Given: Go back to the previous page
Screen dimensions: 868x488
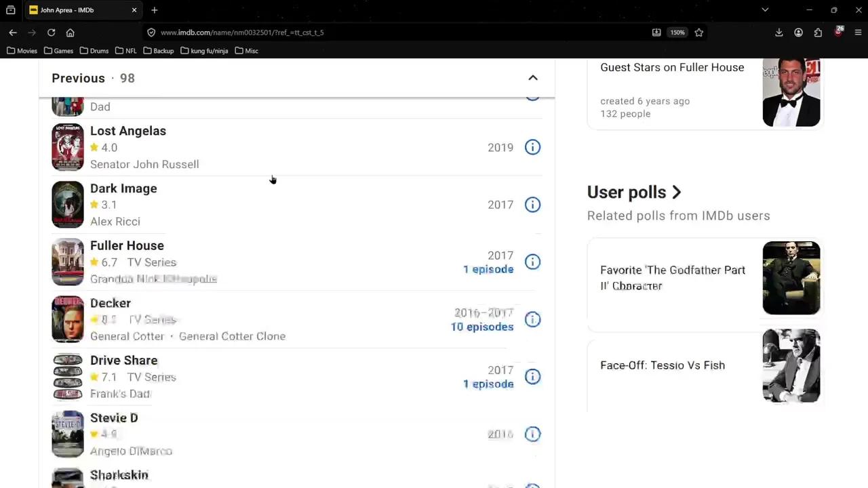Looking at the screenshot, I should [x=13, y=33].
